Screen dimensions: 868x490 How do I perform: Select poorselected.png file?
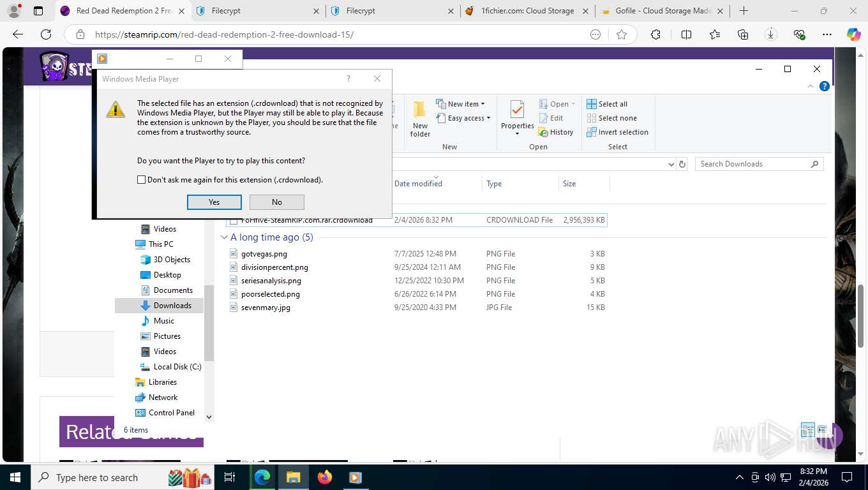point(271,294)
